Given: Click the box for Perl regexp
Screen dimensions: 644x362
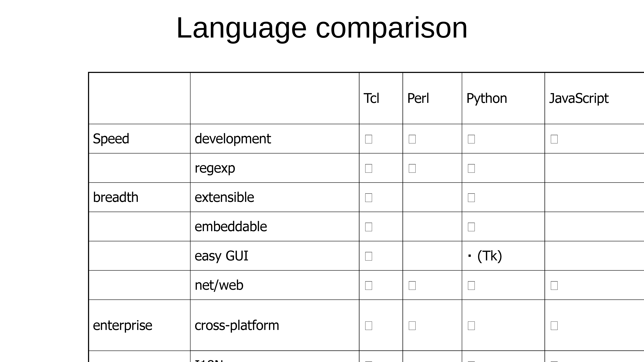Looking at the screenshot, I should (412, 168).
